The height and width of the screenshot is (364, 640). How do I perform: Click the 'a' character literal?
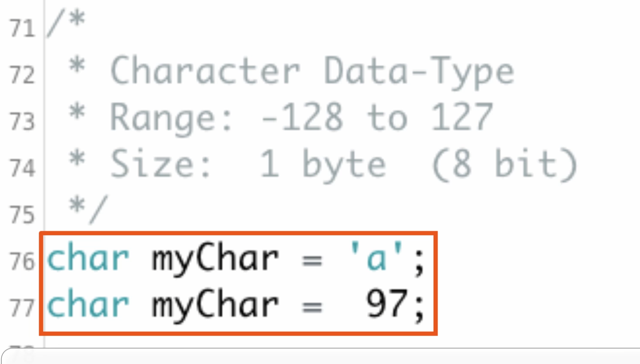(377, 257)
